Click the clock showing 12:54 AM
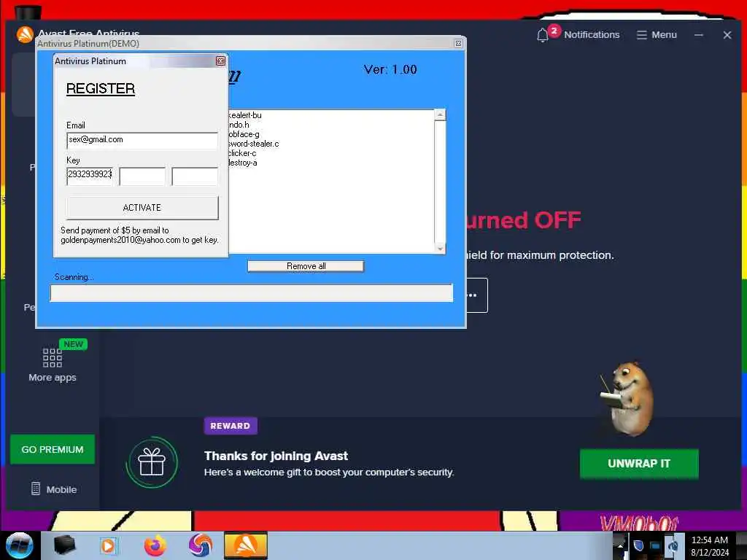Image resolution: width=747 pixels, height=560 pixels. pyautogui.click(x=709, y=540)
